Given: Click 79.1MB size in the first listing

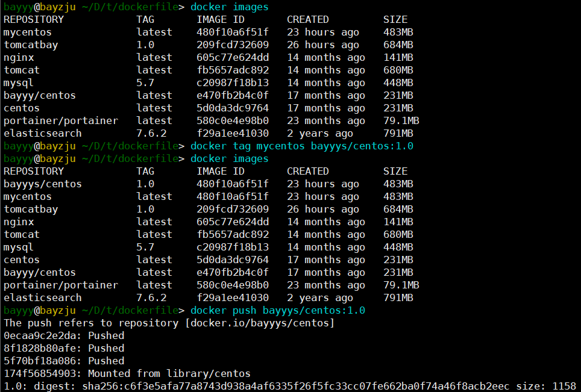Looking at the screenshot, I should click(401, 120).
